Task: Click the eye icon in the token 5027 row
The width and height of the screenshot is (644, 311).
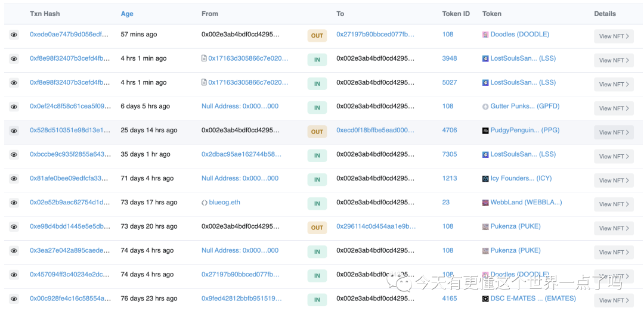Action: (14, 83)
